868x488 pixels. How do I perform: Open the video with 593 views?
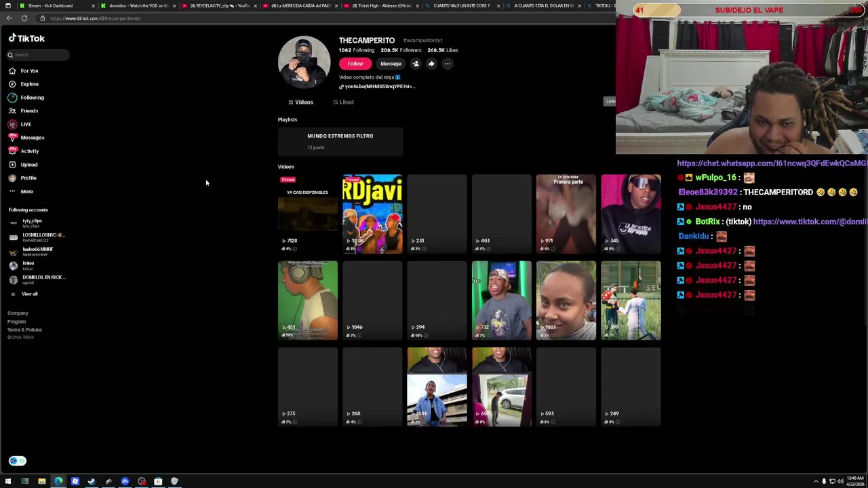coord(566,387)
